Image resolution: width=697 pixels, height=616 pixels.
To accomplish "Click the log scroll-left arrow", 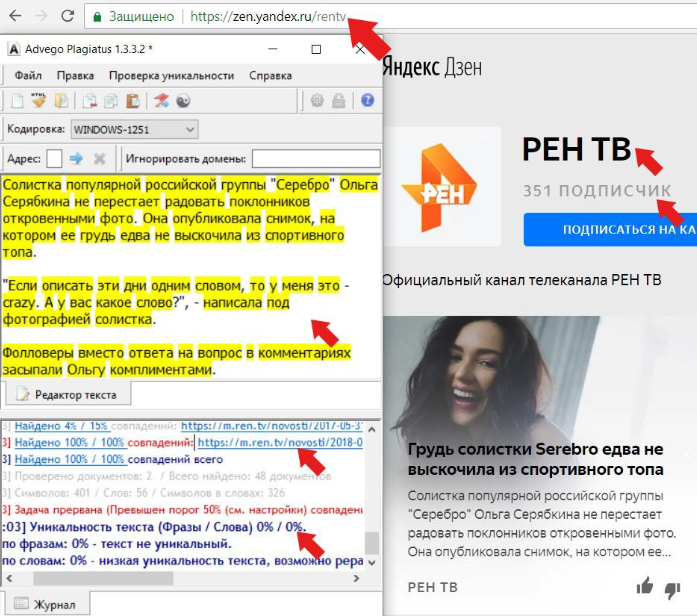I will [x=9, y=578].
